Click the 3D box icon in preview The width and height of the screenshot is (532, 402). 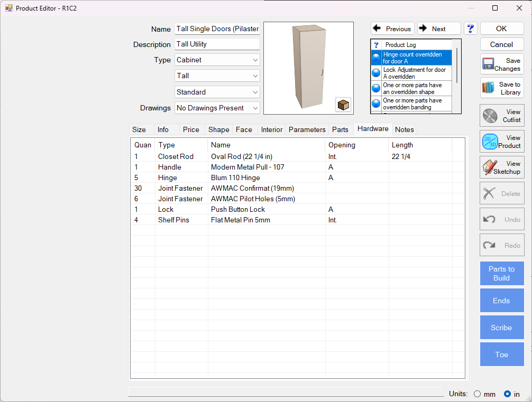tap(343, 105)
